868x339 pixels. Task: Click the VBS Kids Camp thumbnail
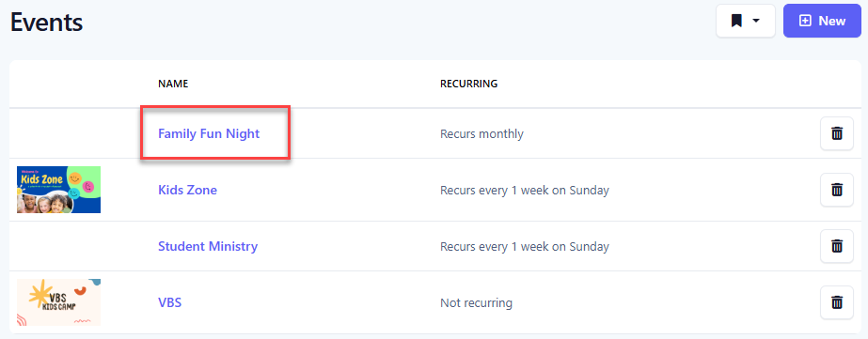(58, 302)
